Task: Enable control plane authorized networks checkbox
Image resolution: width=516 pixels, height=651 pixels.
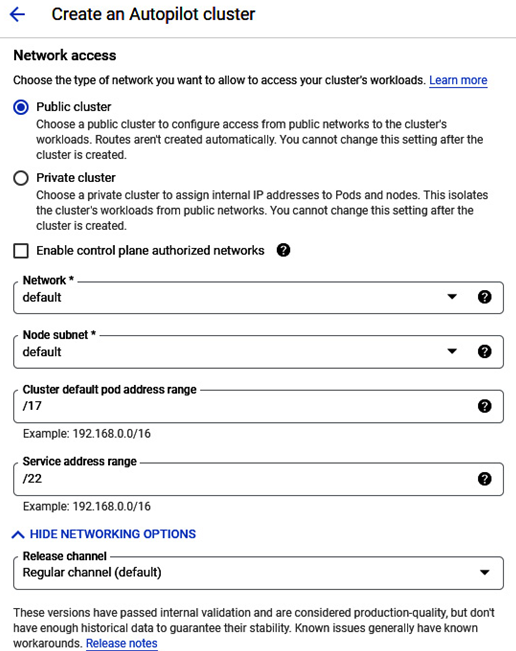Action: (x=21, y=251)
